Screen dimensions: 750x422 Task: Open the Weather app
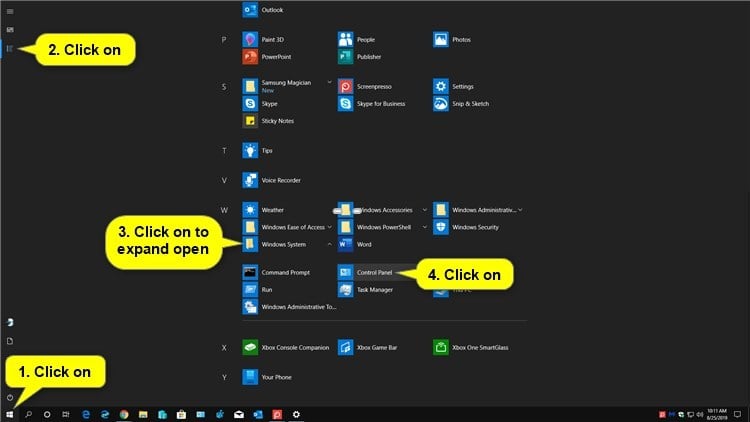(x=263, y=210)
